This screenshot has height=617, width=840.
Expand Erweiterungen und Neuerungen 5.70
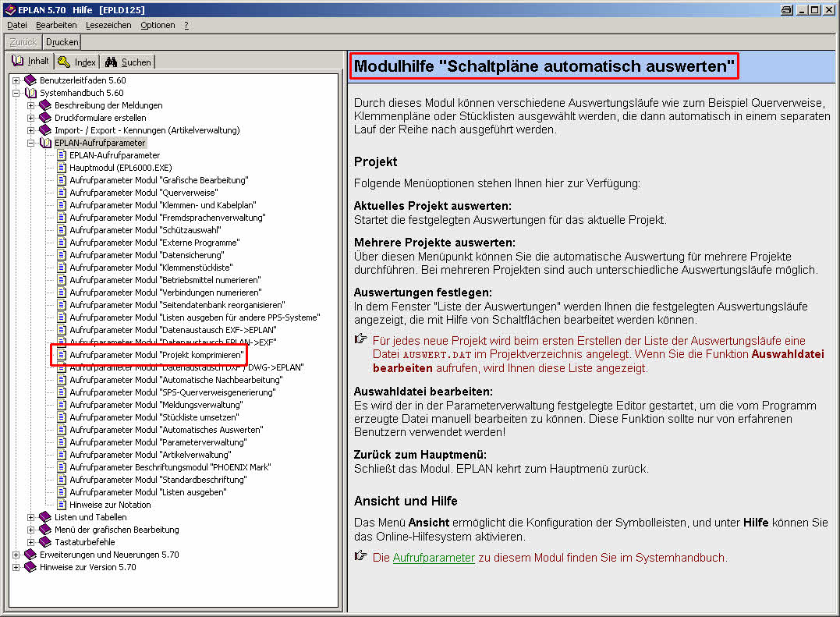pyautogui.click(x=16, y=555)
